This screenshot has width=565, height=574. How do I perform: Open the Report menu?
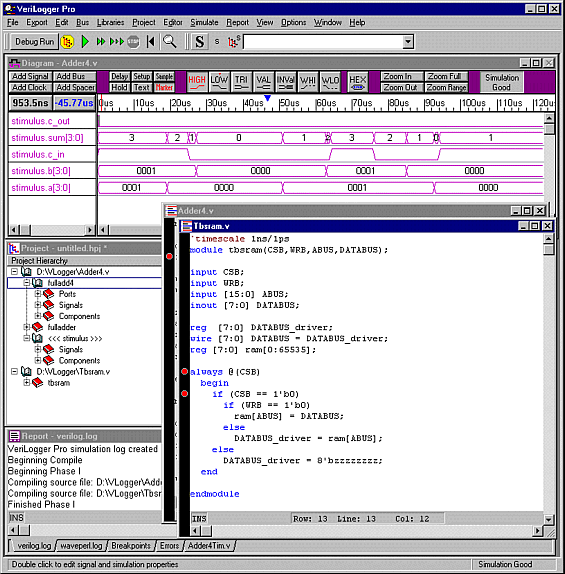click(237, 23)
